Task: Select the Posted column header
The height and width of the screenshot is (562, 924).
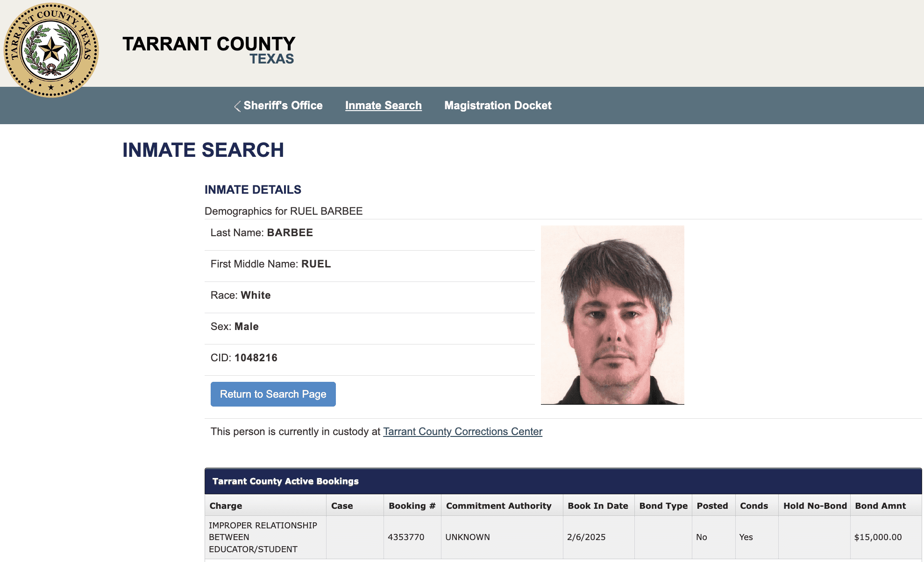Action: (712, 506)
